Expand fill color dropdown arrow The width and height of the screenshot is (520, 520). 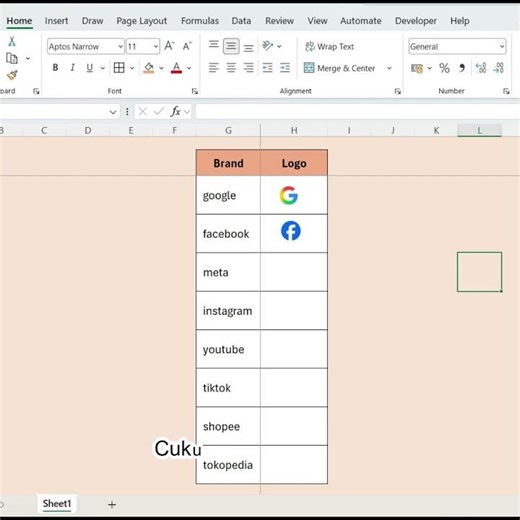click(161, 68)
